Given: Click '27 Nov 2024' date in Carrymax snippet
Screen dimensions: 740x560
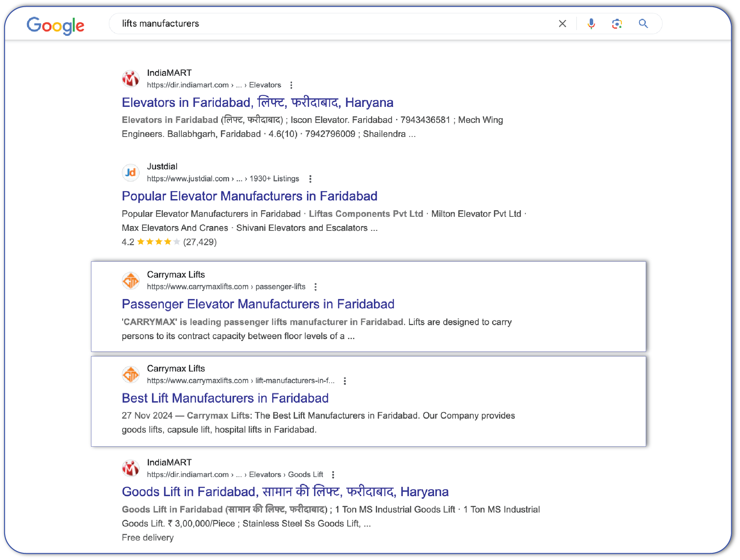Looking at the screenshot, I should coord(147,416).
